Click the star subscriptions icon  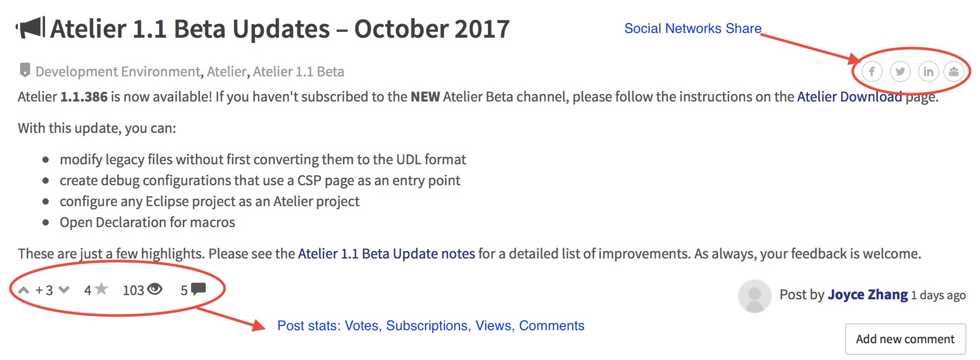pos(102,289)
